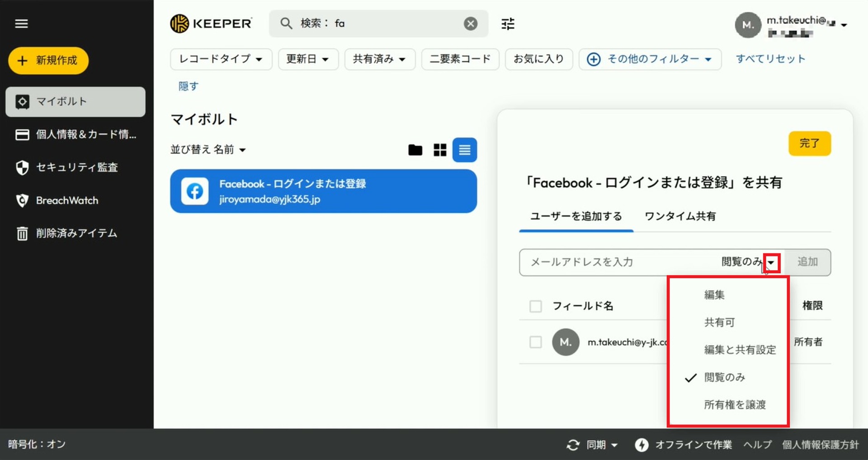
Task: Expand the 更新日 filter dropdown
Action: coord(308,59)
